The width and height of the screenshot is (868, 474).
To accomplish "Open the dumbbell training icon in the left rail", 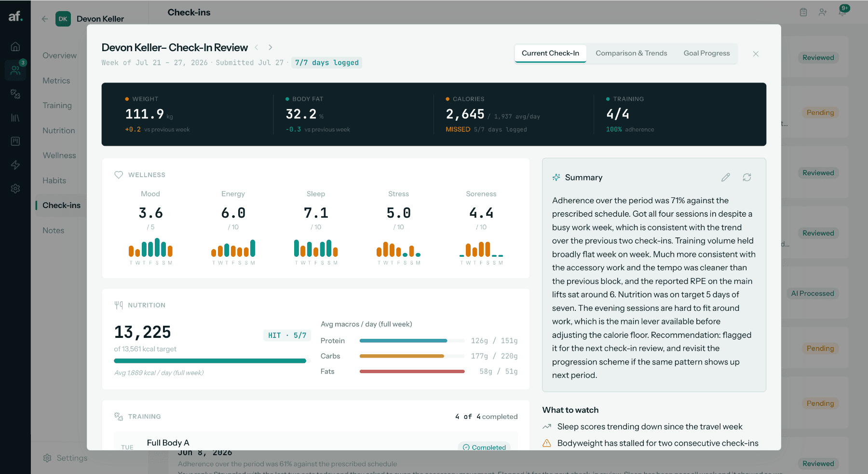I will click(x=15, y=94).
